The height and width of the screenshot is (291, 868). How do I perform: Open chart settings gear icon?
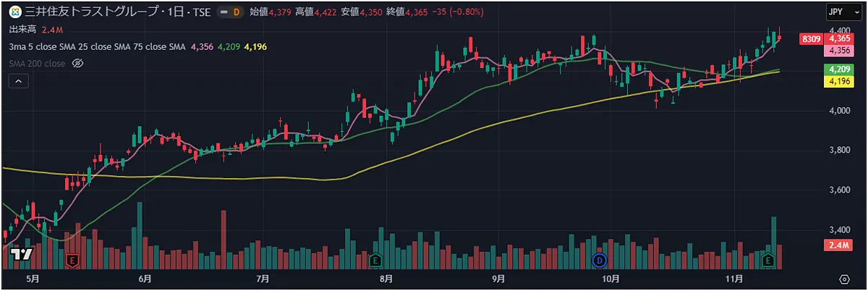pos(844,279)
